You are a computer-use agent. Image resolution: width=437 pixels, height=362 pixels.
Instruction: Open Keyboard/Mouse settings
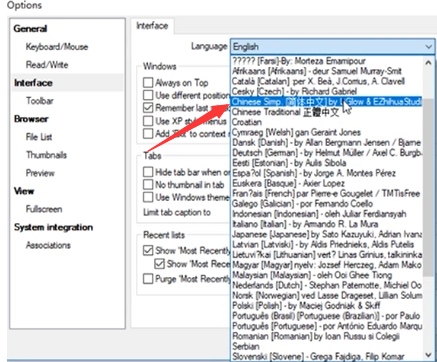[x=57, y=47]
